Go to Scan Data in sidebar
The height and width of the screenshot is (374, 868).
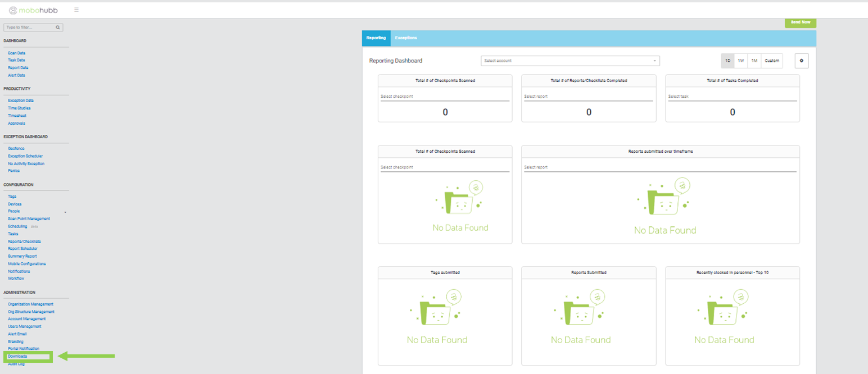17,53
